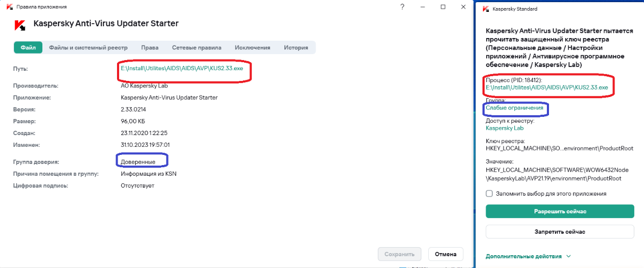644x268 pixels.
Task: Open the Исключения tab
Action: point(252,48)
